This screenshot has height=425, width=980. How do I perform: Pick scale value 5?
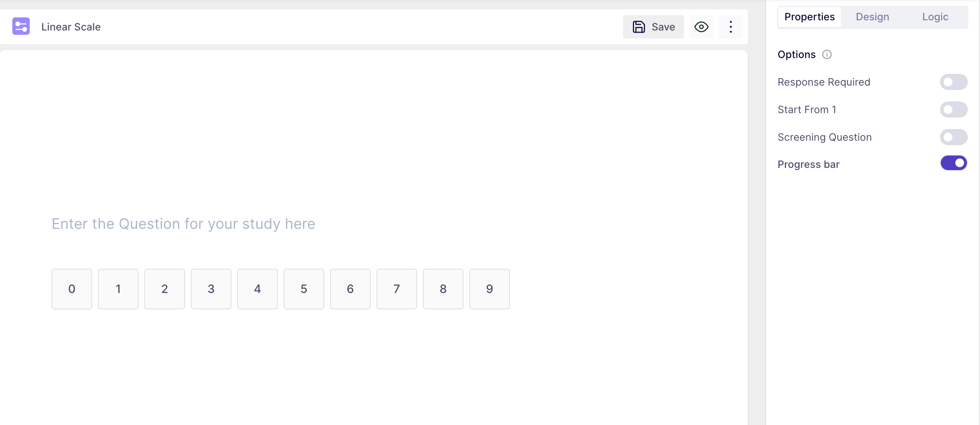click(304, 289)
